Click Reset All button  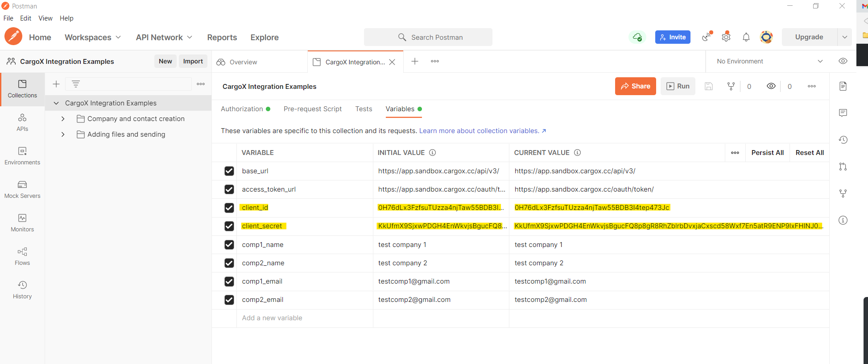coord(810,153)
